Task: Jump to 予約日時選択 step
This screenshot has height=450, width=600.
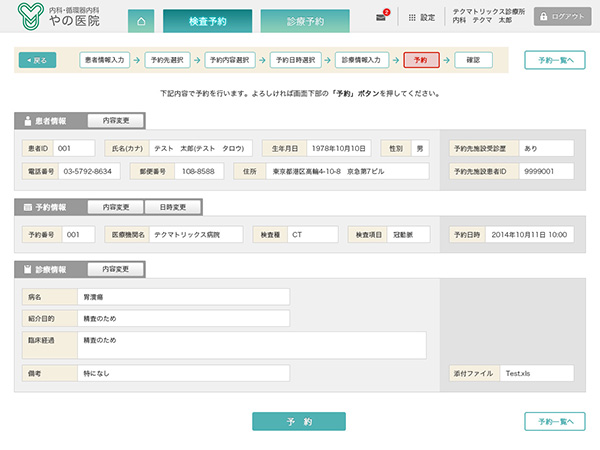Action: [x=298, y=60]
